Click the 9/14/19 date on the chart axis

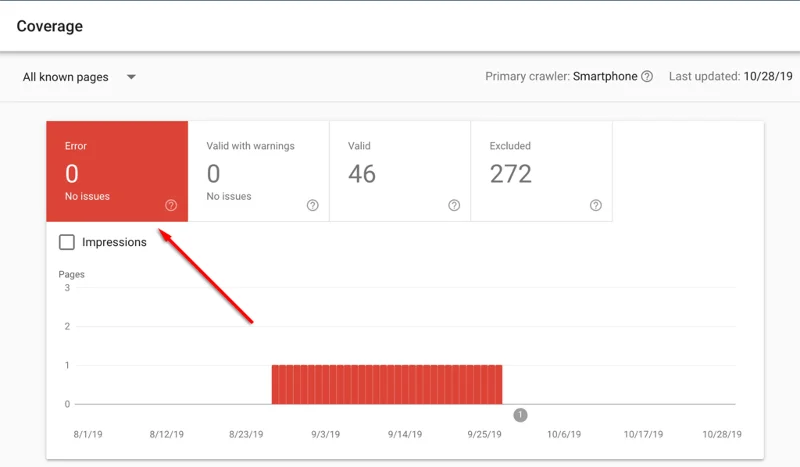405,434
